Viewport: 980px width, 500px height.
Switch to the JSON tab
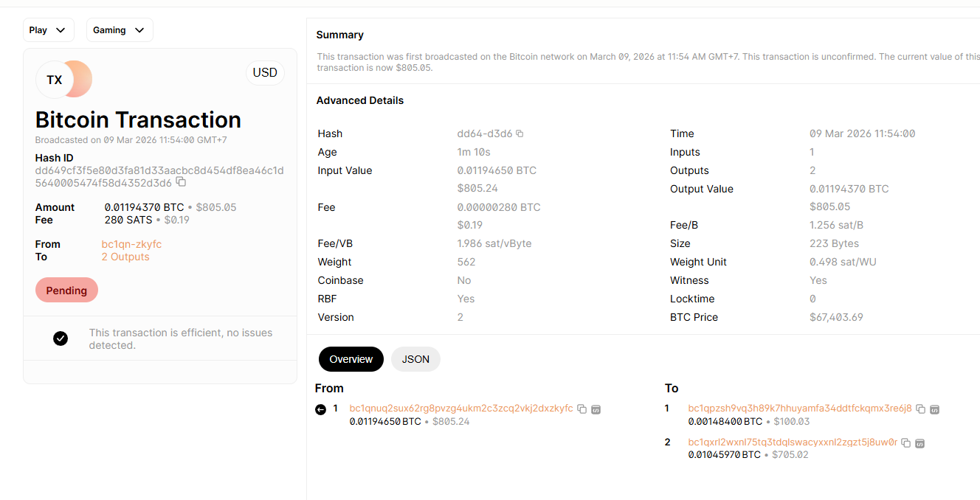click(415, 359)
